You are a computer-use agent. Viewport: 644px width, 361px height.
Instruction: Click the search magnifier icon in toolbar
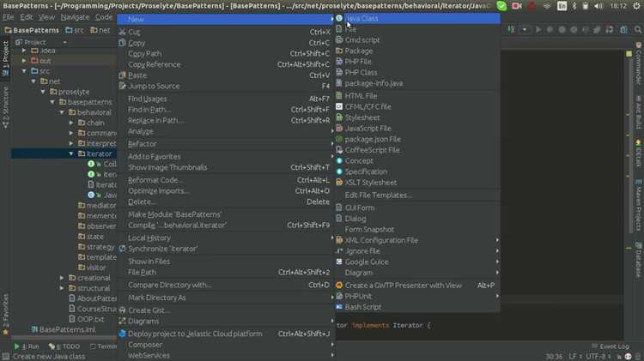(x=637, y=29)
